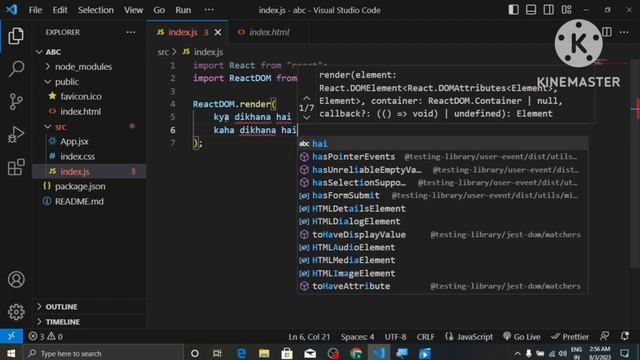
Task: Open the customize layout icon
Action: tap(567, 10)
